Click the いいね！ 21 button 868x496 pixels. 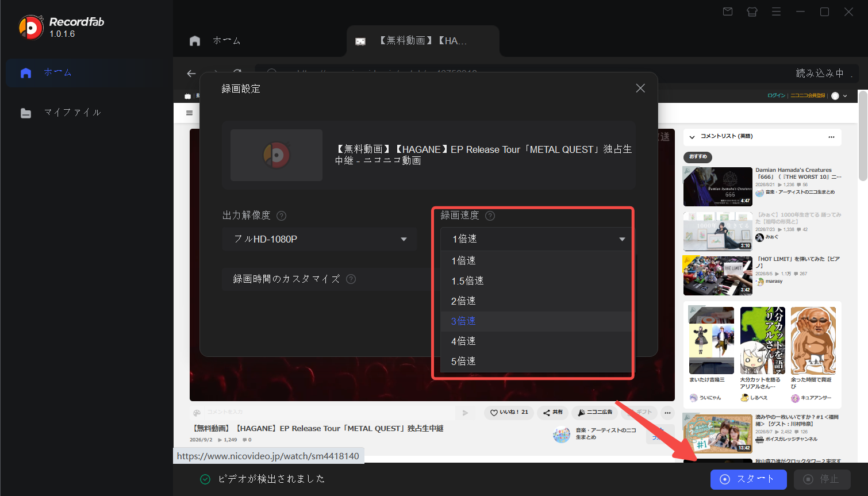(509, 413)
